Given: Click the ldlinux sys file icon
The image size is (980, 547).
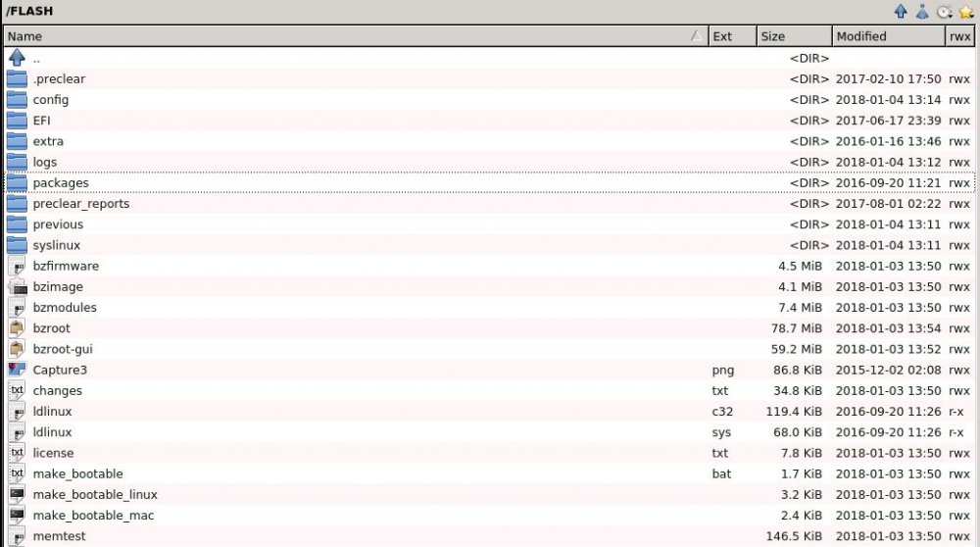Looking at the screenshot, I should 17,431.
